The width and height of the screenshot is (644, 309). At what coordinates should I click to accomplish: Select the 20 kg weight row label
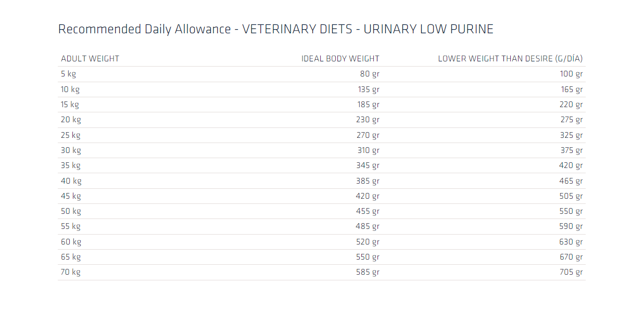[x=71, y=120]
